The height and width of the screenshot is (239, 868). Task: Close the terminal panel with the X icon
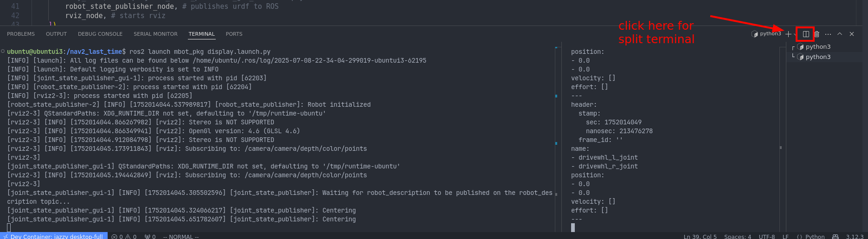point(852,34)
